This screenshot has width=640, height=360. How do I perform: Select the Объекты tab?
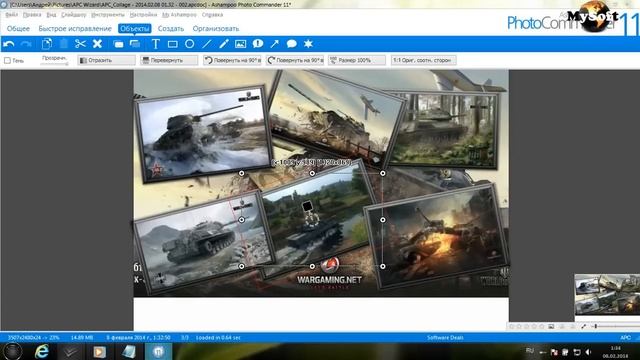coord(135,29)
